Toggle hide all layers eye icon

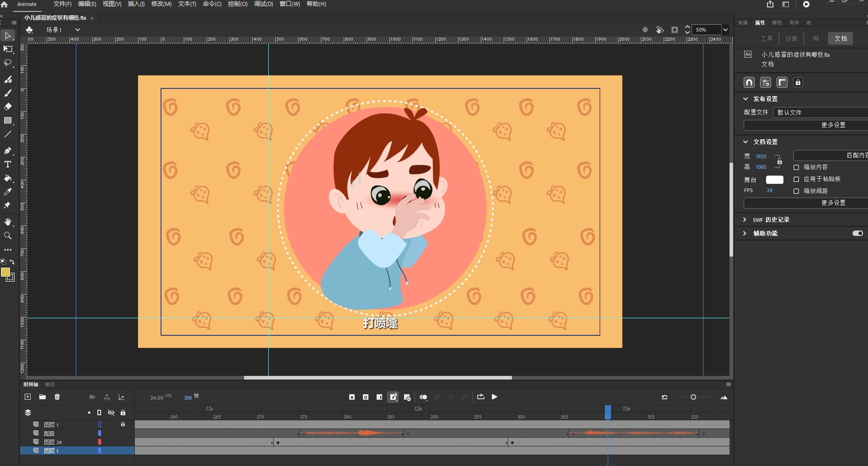(x=111, y=412)
